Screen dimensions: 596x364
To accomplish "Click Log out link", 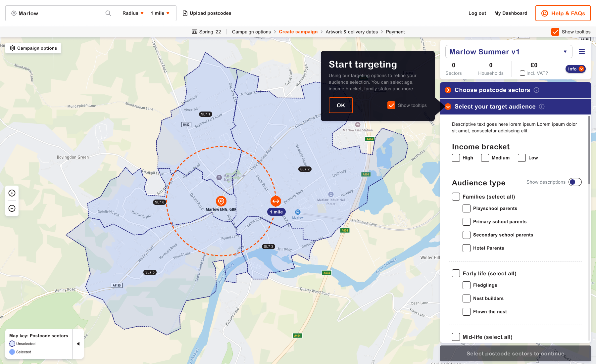I will (477, 13).
